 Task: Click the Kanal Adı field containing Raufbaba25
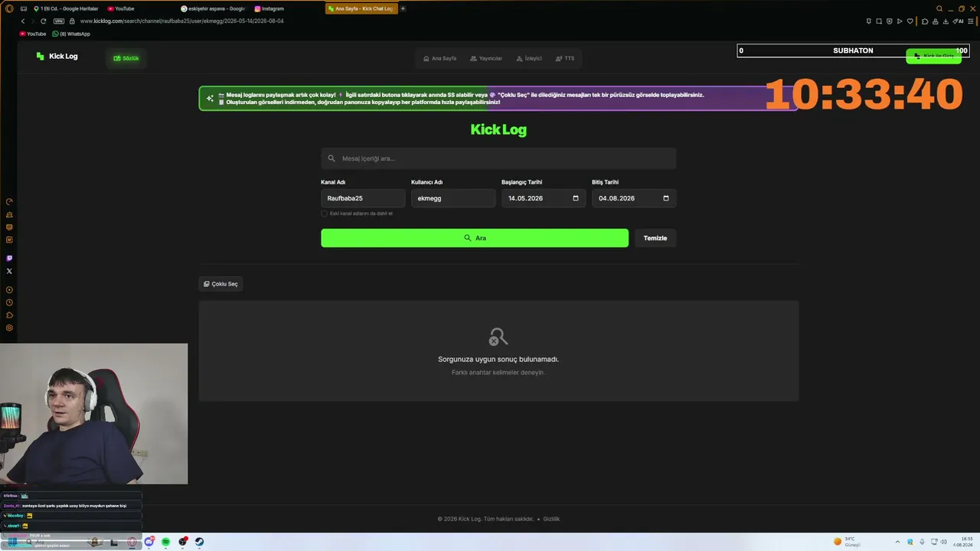[363, 198]
